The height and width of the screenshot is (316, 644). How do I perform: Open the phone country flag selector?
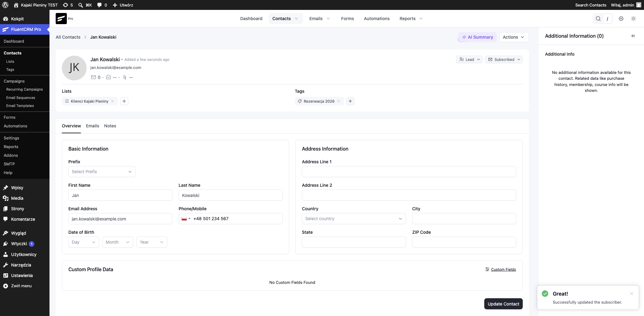[x=186, y=219]
